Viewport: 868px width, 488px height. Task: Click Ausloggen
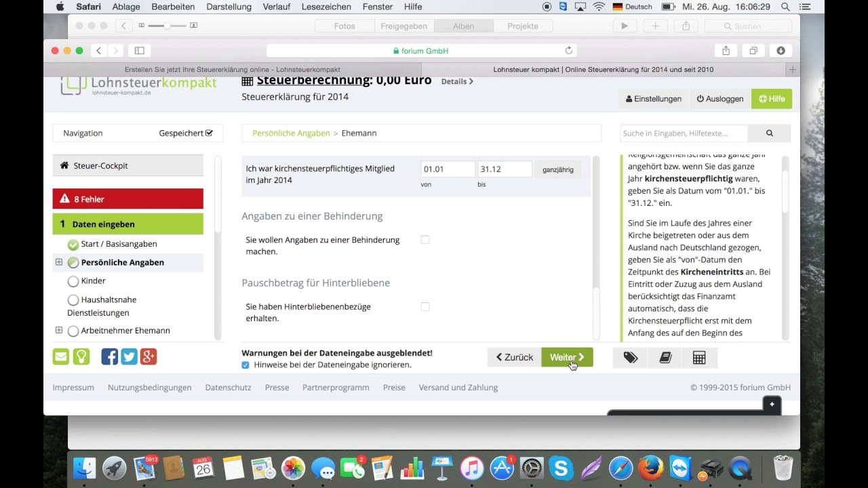[x=720, y=99]
